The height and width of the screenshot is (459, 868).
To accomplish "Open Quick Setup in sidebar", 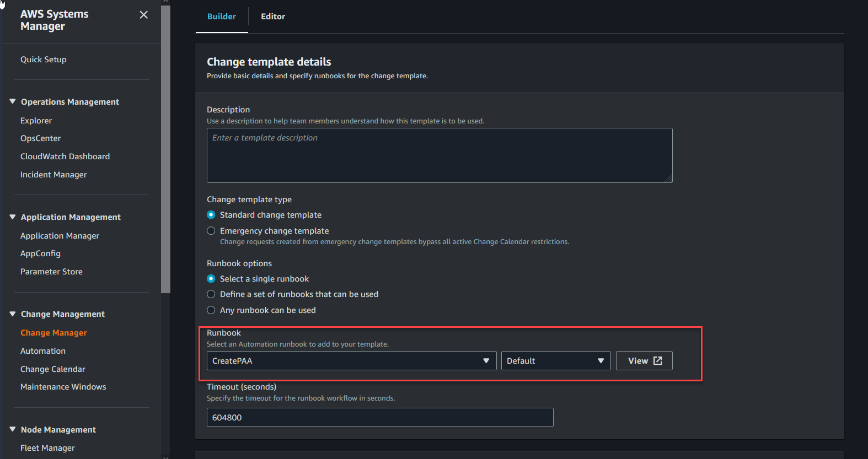I will [x=44, y=60].
